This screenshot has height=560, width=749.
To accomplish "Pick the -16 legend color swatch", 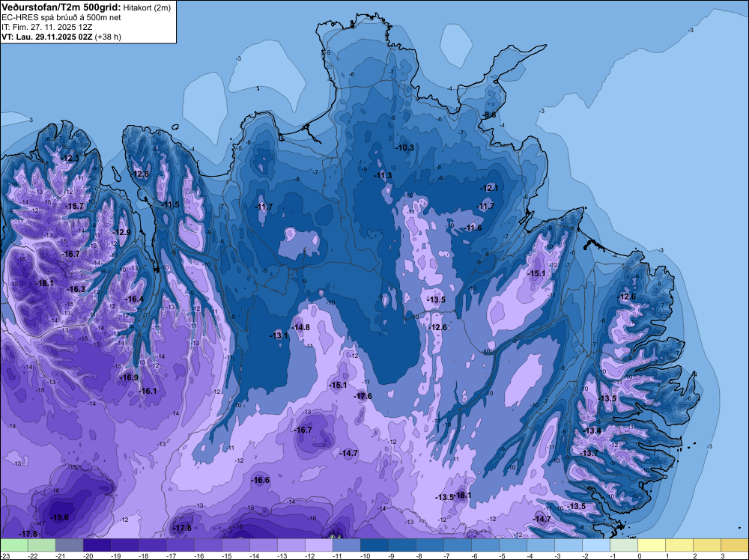I will pos(207,545).
